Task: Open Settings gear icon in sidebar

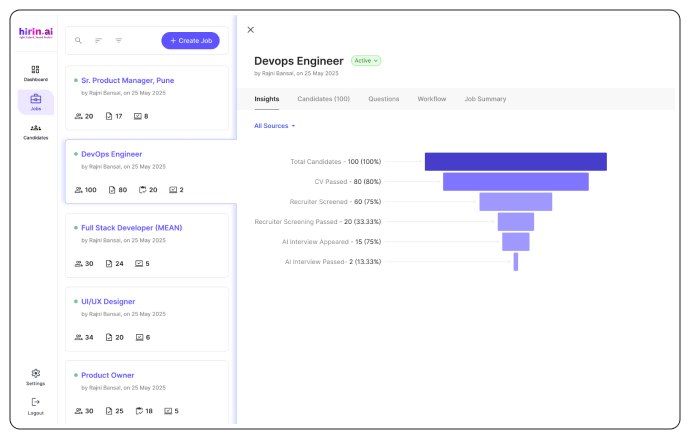Action: coord(36,373)
